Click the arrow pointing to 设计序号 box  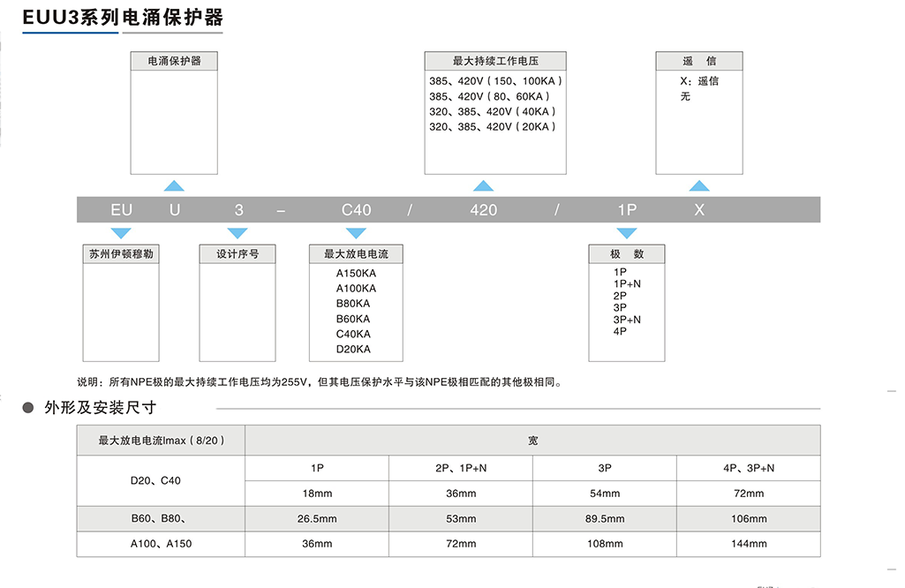[x=237, y=233]
